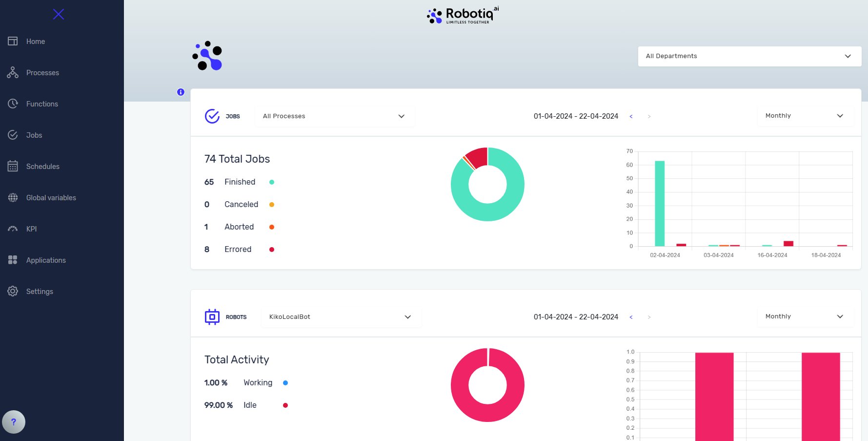
Task: Click the Robots panel chip icon
Action: pos(212,317)
